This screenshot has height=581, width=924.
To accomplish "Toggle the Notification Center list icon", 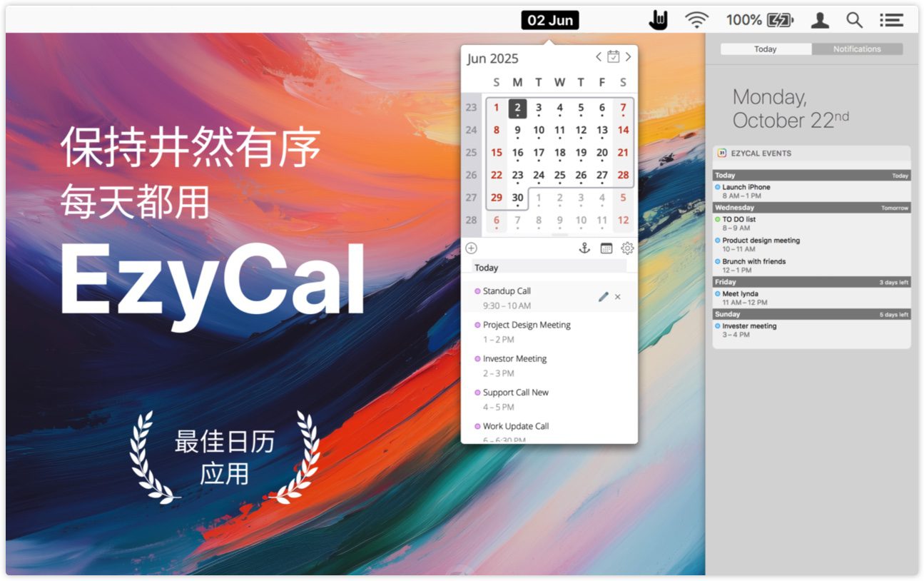I will coord(891,20).
